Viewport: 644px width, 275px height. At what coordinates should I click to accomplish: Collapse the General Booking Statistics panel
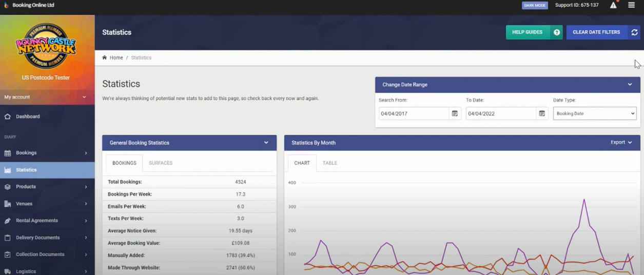[x=266, y=143]
